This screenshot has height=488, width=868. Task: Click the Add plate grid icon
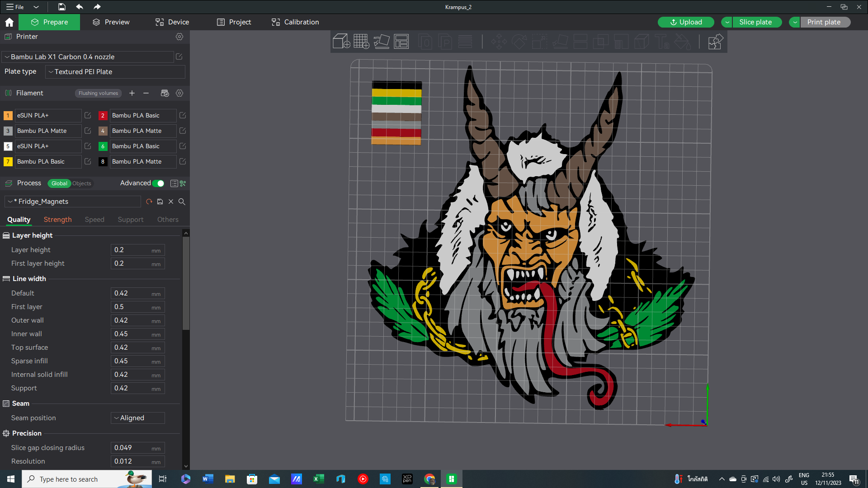pos(361,42)
